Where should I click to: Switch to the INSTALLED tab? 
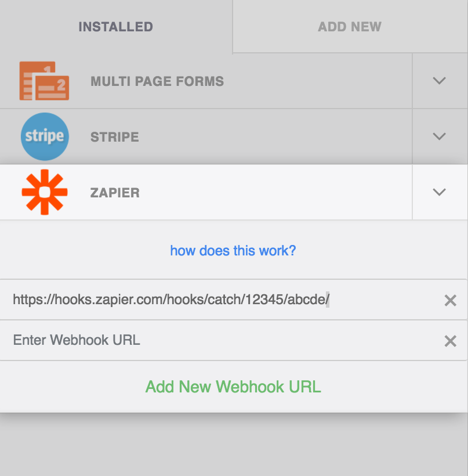116,27
